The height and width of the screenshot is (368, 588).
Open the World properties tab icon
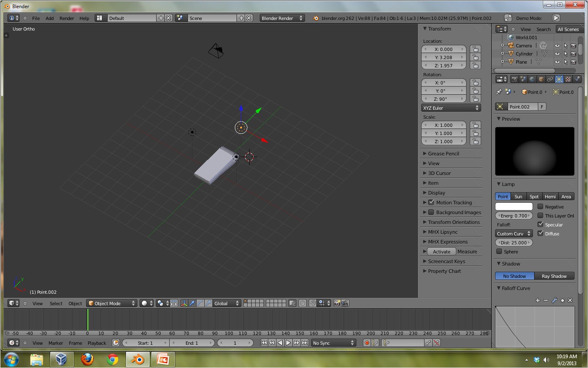(x=533, y=79)
